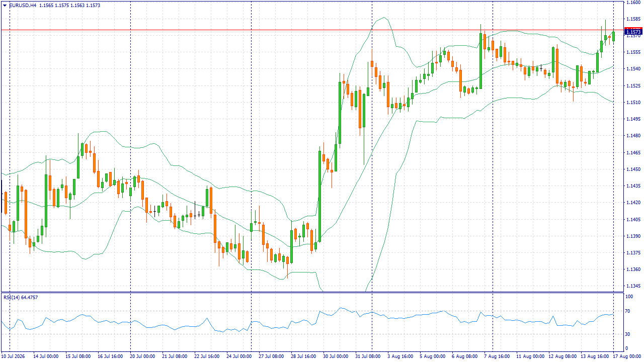The image size is (644, 362).
Task: Click the 1.1420 price axis label
Action: 633,203
